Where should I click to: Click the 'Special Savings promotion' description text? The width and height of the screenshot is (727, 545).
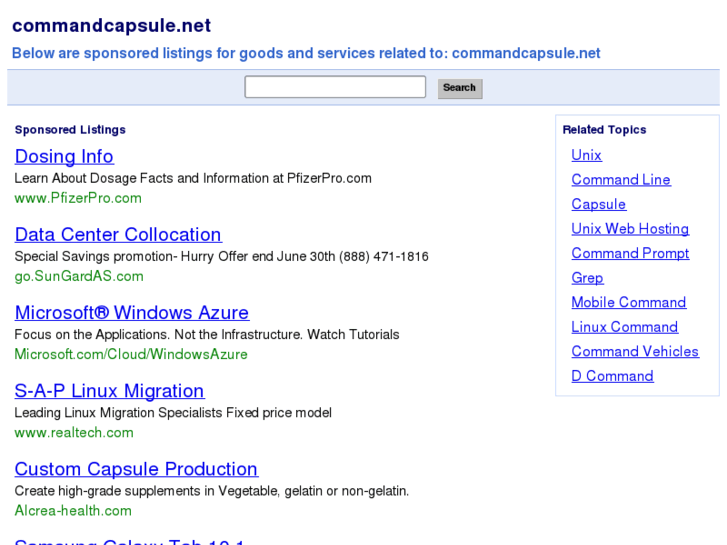tap(222, 256)
